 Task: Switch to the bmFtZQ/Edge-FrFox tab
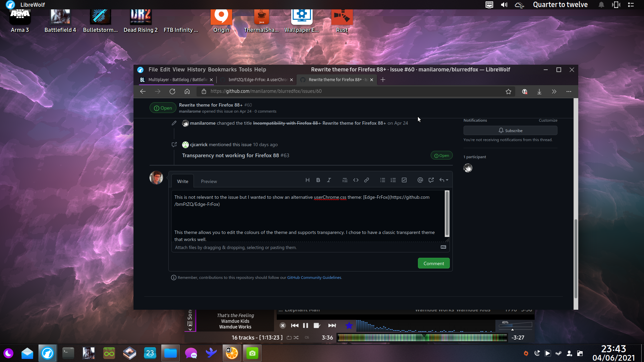click(258, 79)
